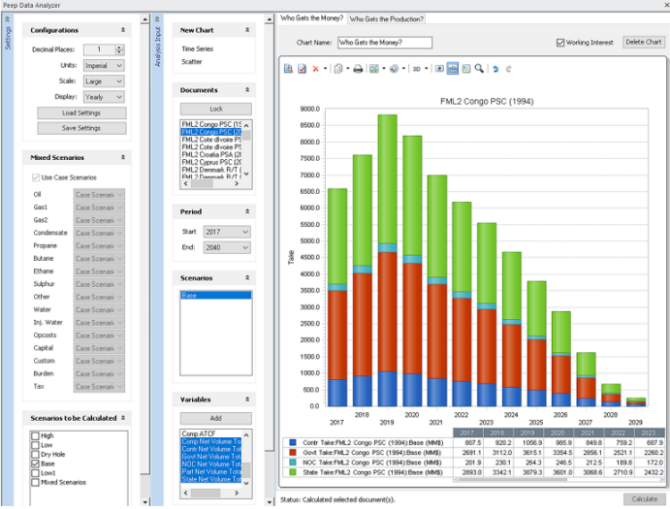This screenshot has width=670, height=509.
Task: Toggle the Use Case Scenarios checkbox
Action: click(x=35, y=177)
